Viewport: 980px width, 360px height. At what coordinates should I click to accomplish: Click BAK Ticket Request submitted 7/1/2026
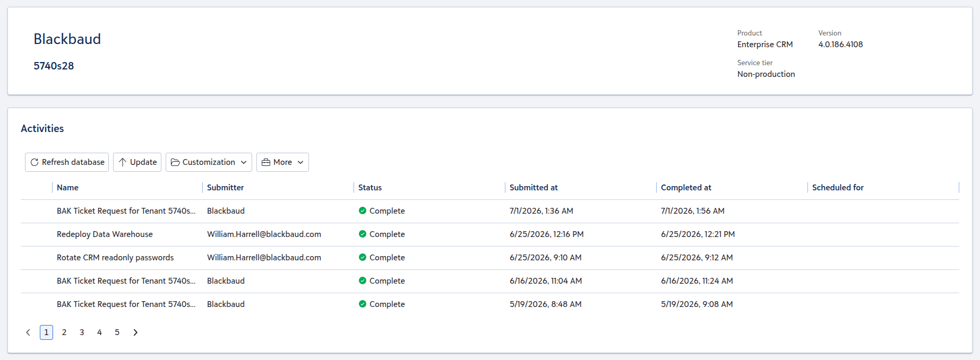click(x=126, y=211)
